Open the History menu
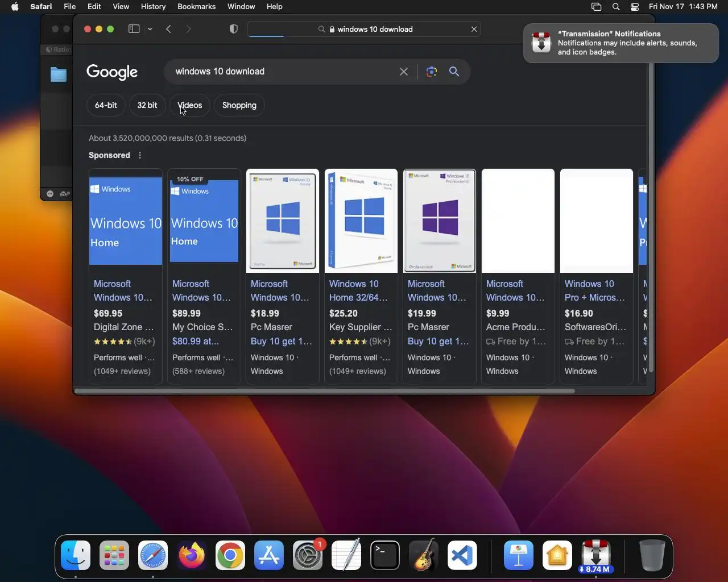This screenshot has width=728, height=582. [153, 6]
